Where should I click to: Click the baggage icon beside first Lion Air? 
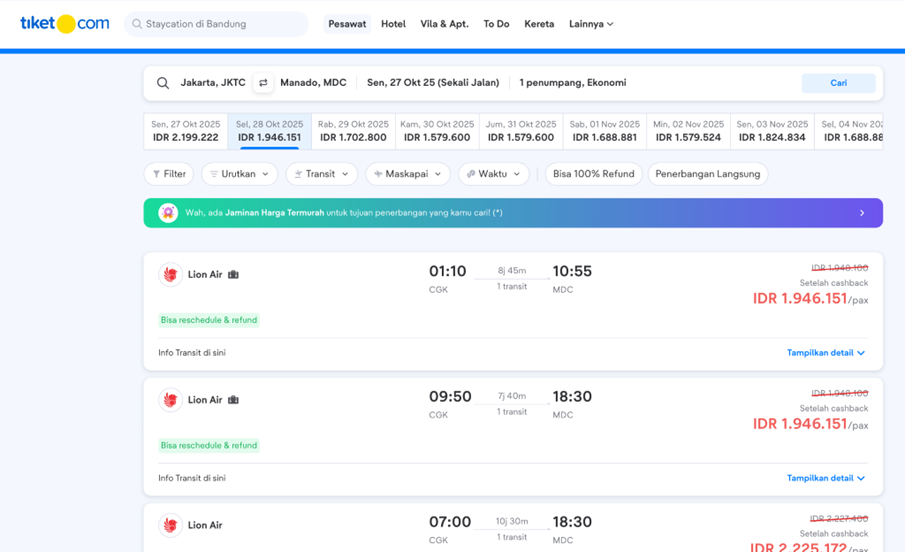coord(233,274)
